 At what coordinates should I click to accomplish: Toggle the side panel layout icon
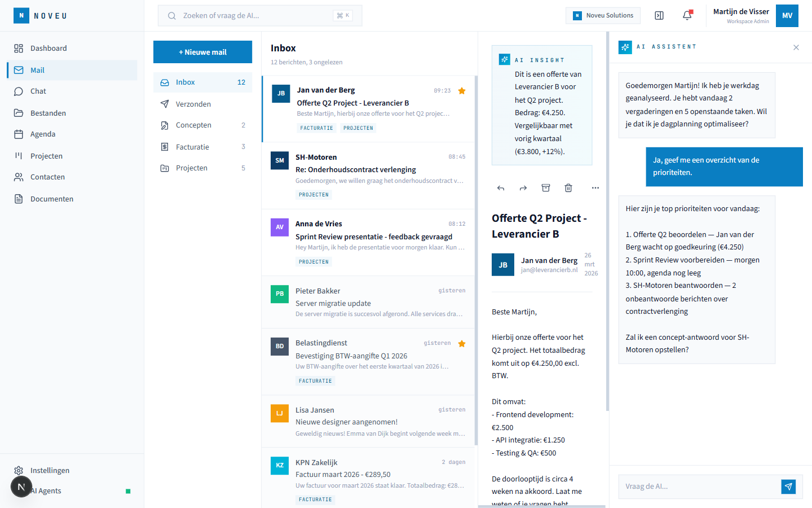(x=659, y=15)
